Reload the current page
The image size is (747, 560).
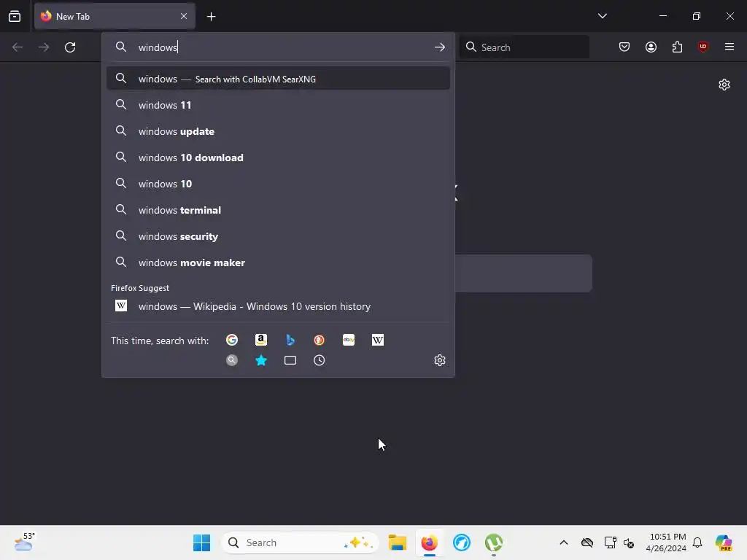(x=70, y=47)
